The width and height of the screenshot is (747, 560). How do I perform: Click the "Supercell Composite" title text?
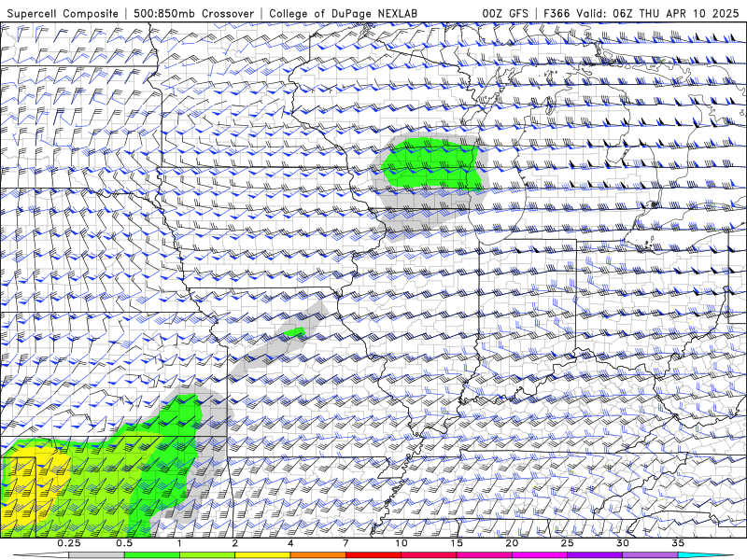63,13
